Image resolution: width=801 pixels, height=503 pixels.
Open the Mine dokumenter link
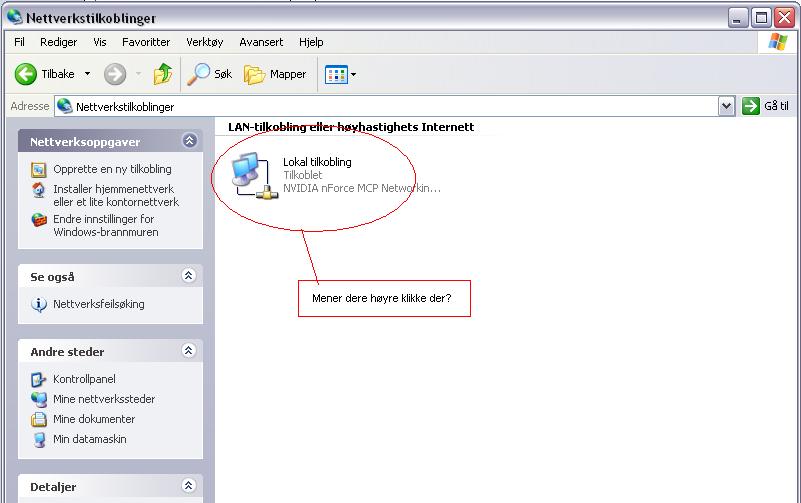coord(94,419)
